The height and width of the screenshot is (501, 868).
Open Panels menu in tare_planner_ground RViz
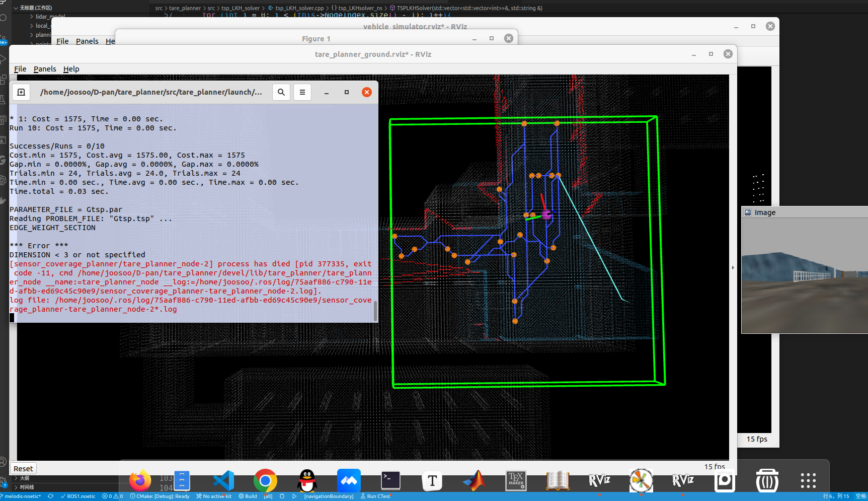[45, 69]
